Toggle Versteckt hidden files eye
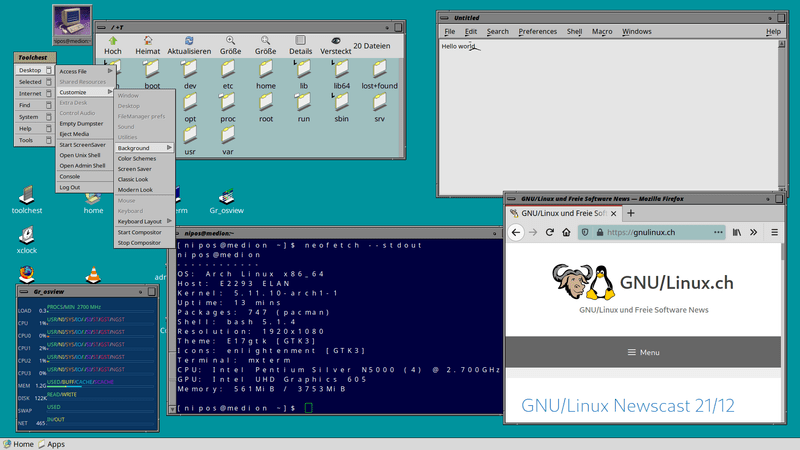 click(x=335, y=41)
